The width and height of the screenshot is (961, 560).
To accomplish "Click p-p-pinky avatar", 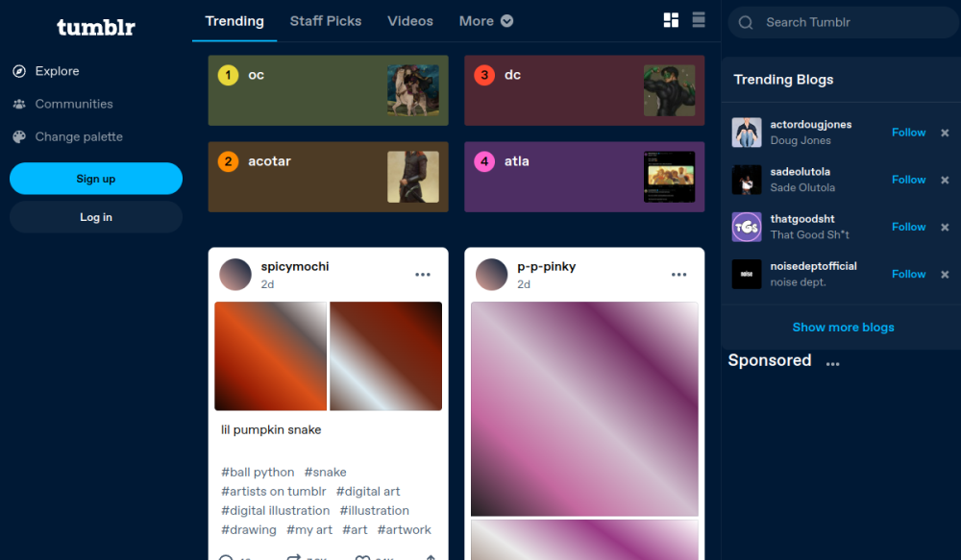I will point(491,275).
